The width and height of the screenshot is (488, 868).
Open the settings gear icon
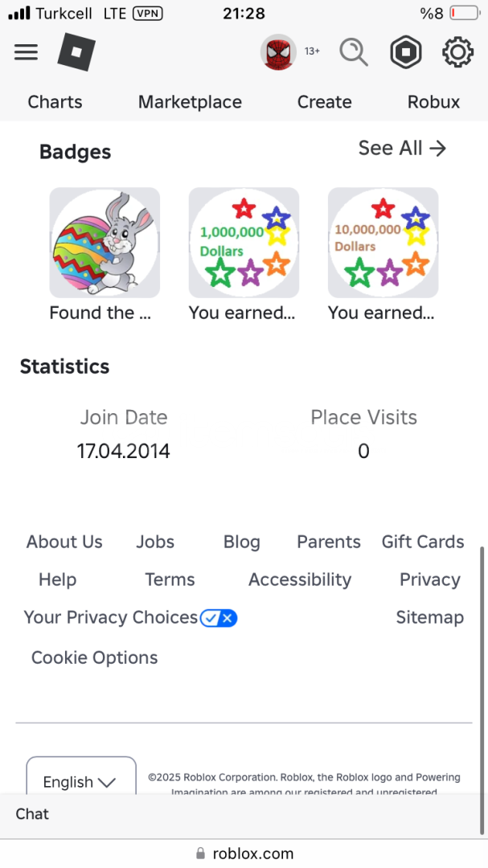coord(457,52)
